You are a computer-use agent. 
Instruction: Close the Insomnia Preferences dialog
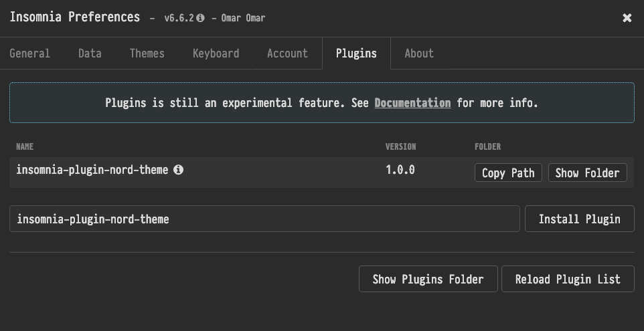point(627,18)
